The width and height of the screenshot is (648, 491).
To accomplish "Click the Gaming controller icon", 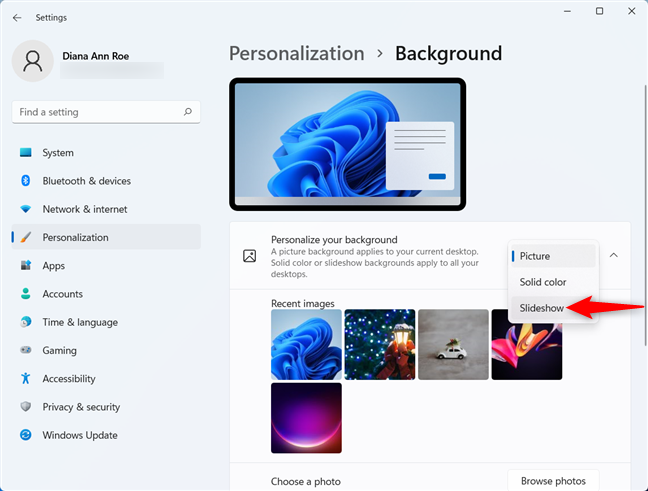I will click(x=26, y=350).
